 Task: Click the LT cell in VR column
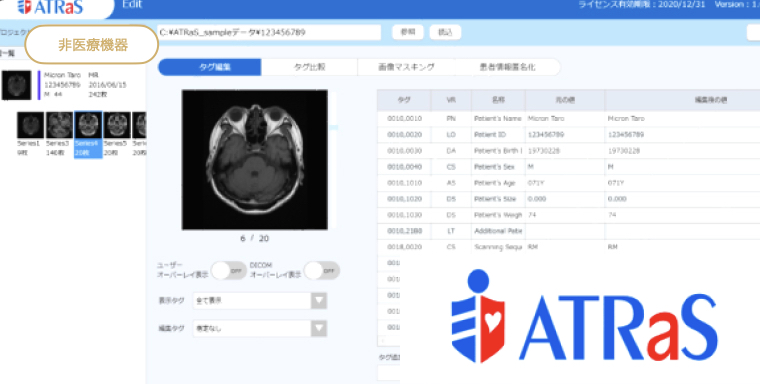(x=451, y=231)
